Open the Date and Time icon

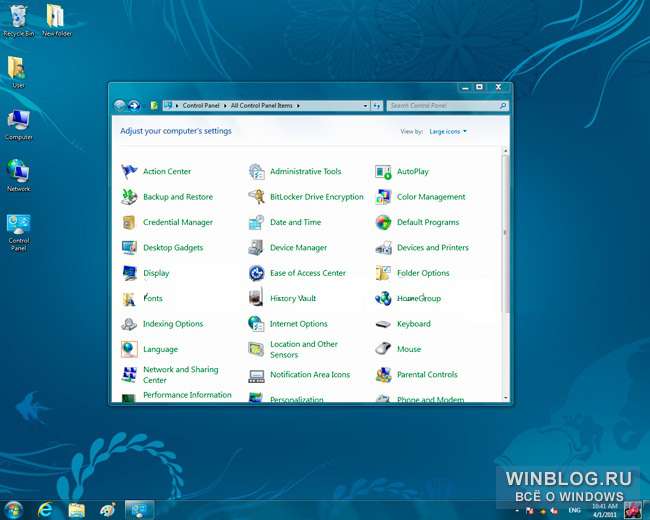tap(257, 222)
